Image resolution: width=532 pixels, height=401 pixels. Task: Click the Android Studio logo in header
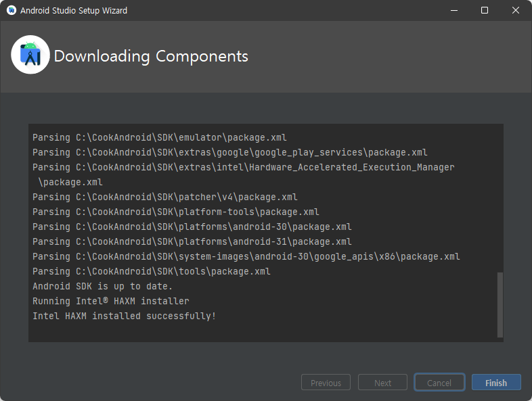tap(30, 55)
